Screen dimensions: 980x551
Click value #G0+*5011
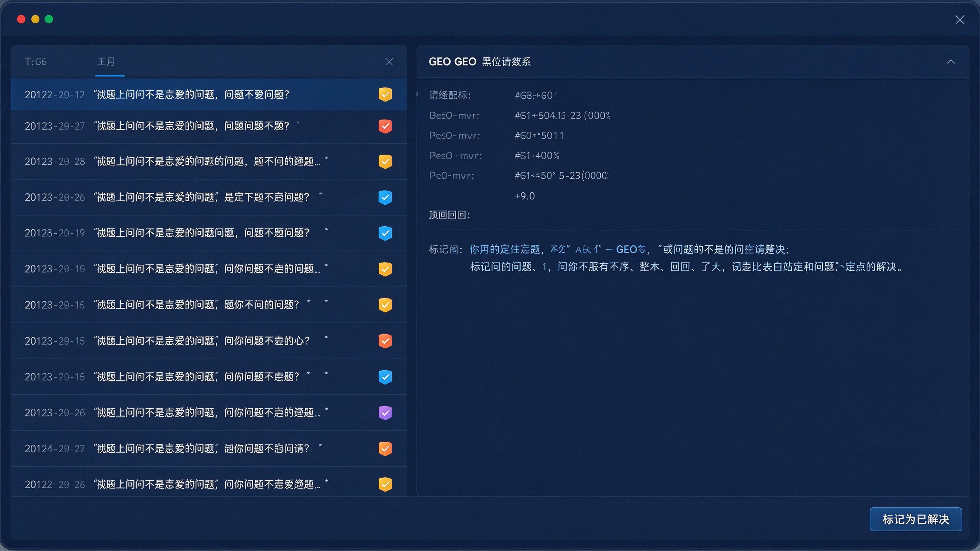click(x=539, y=135)
